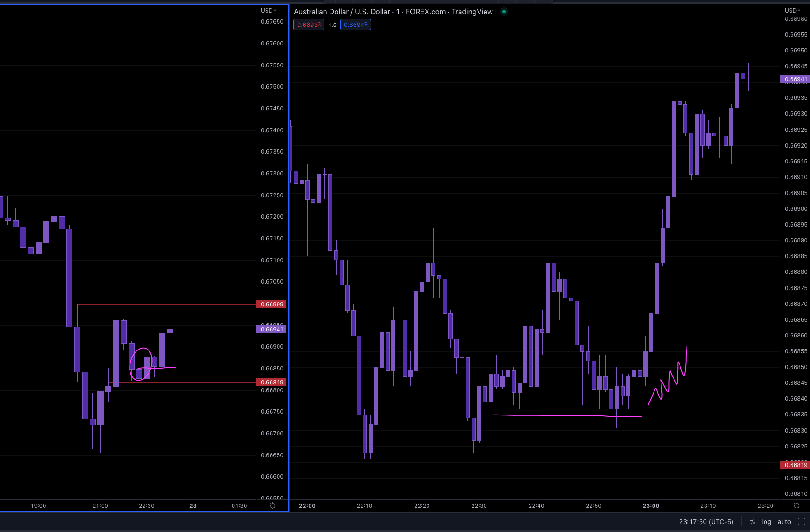The width and height of the screenshot is (810, 532).
Task: Select the pink zigzag drawing in right chart
Action: click(x=667, y=376)
